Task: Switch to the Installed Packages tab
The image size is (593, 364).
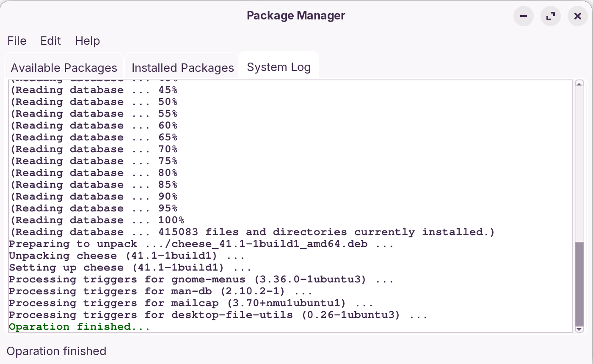Action: pos(182,68)
